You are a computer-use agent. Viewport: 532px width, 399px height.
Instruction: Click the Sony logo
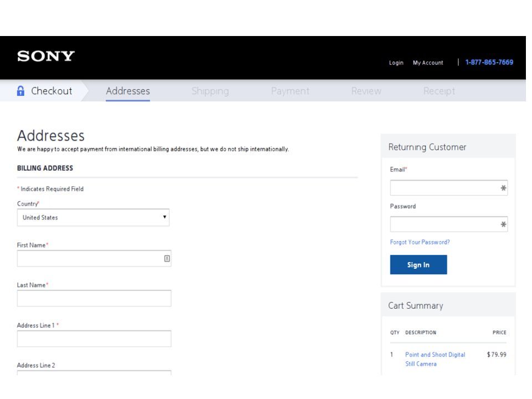coord(46,56)
